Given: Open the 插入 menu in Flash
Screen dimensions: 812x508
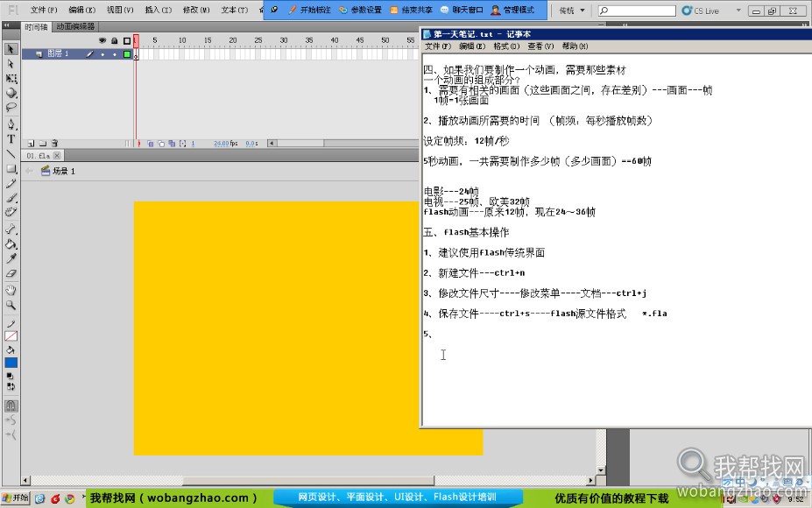Looking at the screenshot, I should pyautogui.click(x=158, y=10).
